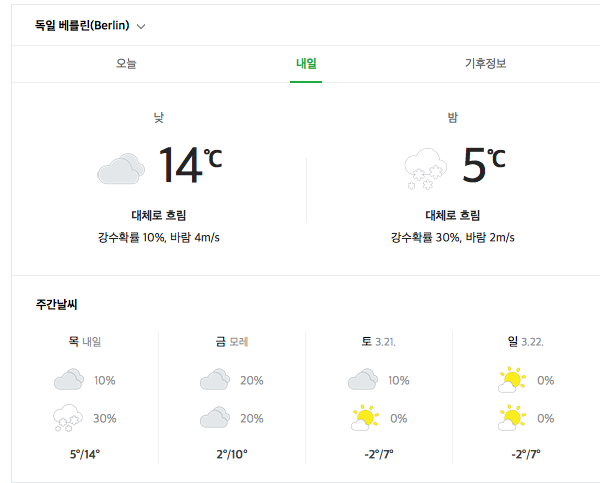Click Saturday's 10% cloudy icon

pyautogui.click(x=363, y=380)
